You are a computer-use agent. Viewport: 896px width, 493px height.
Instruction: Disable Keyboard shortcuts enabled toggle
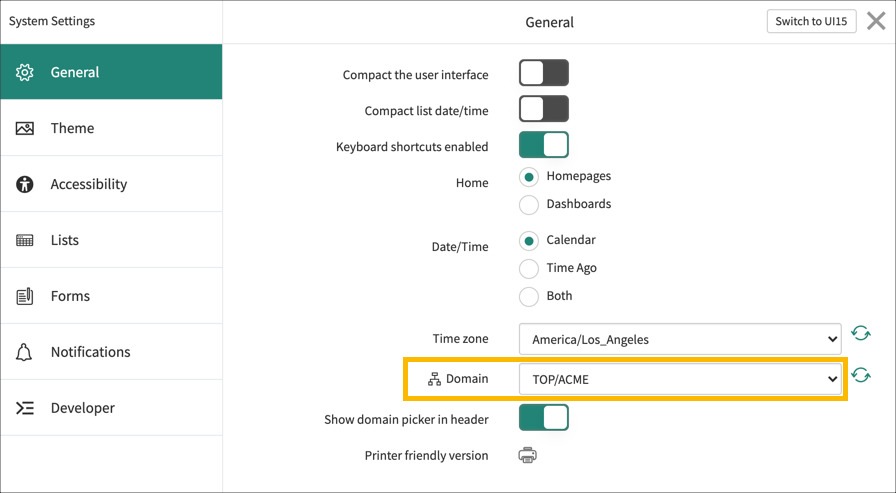pyautogui.click(x=543, y=145)
